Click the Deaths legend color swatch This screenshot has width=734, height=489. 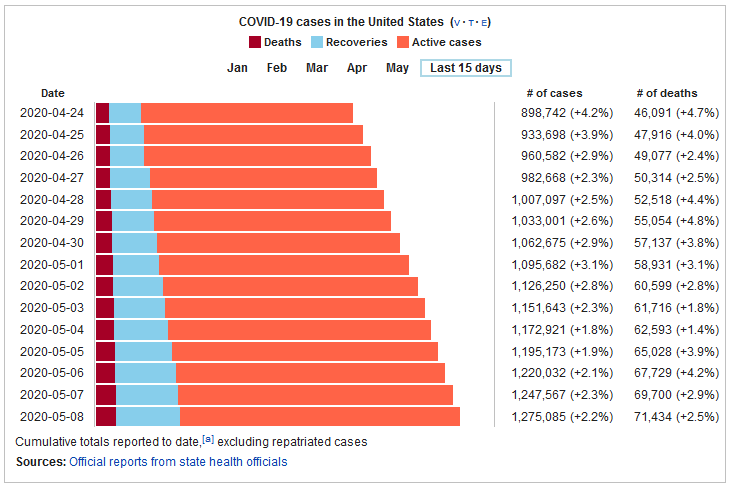tap(255, 42)
